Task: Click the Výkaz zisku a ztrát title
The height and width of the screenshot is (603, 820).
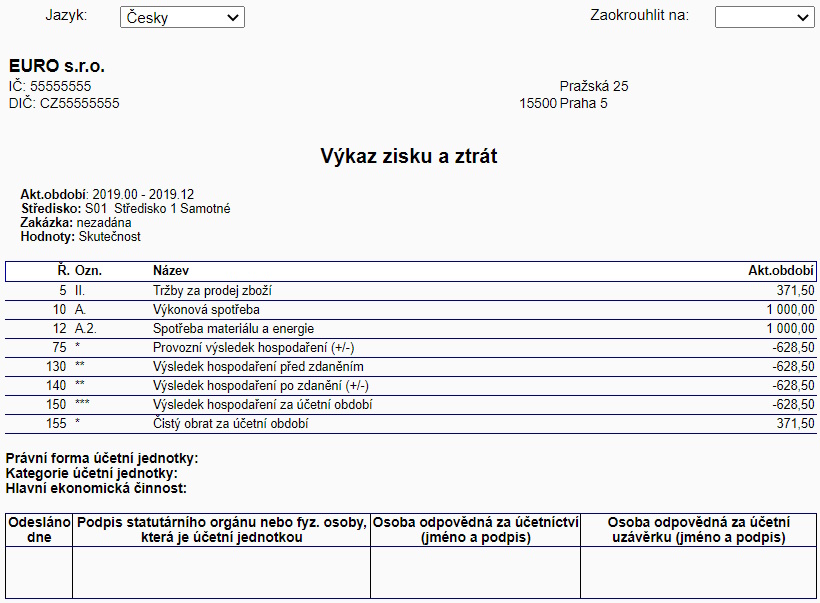Action: [410, 156]
